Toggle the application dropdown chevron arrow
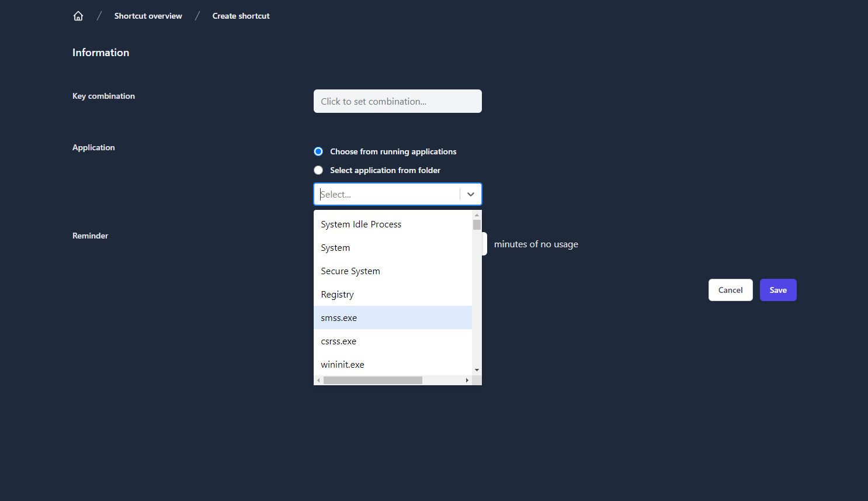This screenshot has width=868, height=501. coord(471,194)
